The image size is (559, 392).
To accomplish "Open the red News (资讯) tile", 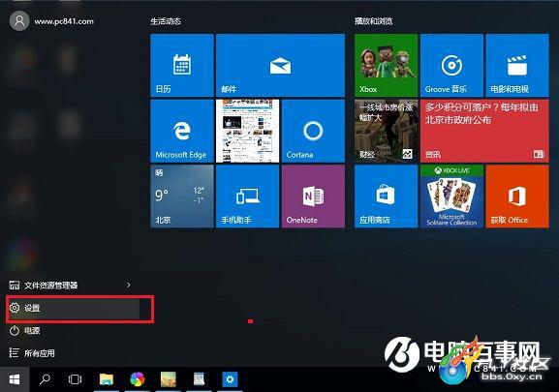I will tap(484, 131).
